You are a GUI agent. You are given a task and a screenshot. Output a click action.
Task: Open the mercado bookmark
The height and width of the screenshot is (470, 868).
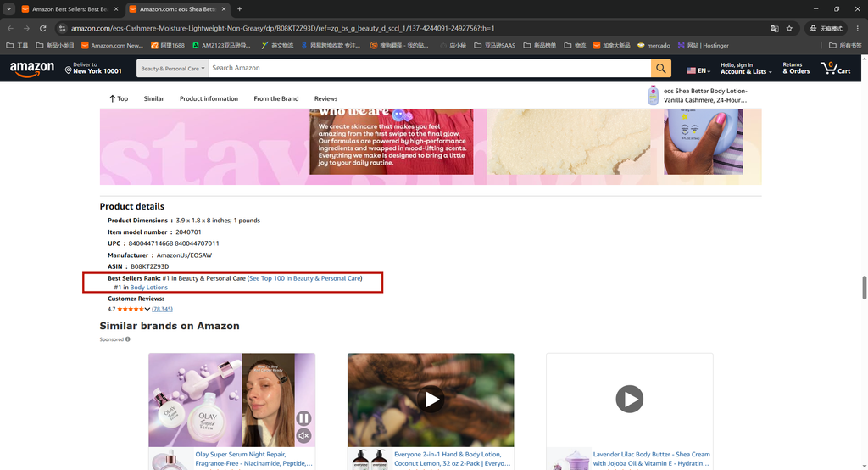click(x=654, y=46)
